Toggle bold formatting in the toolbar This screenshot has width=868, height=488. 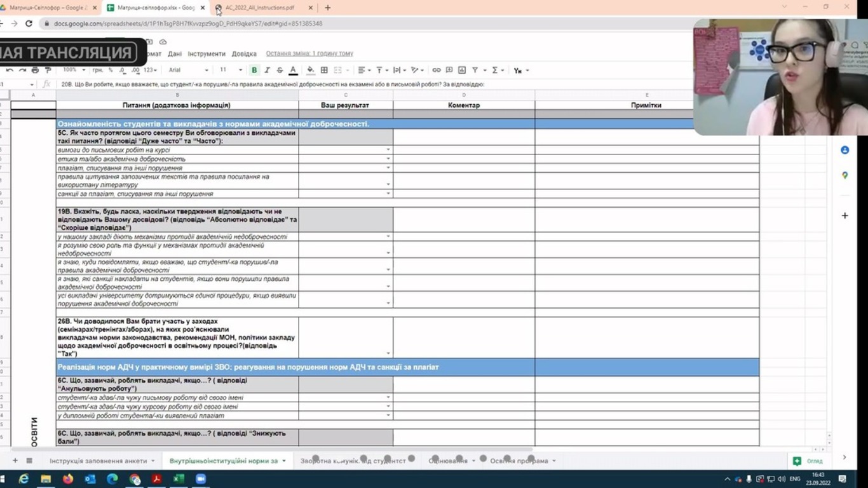254,71
